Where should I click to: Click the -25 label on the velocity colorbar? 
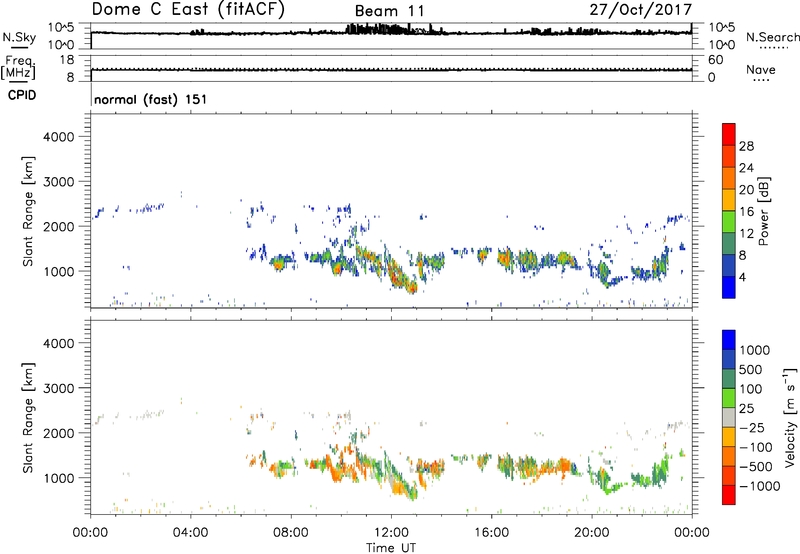pyautogui.click(x=753, y=427)
